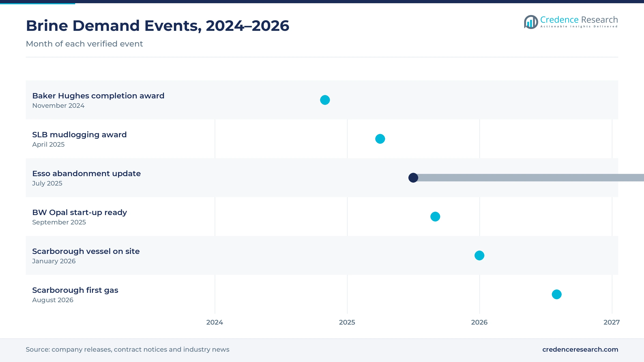Viewport: 644px width, 362px height.
Task: Click the 'Baker Hughes completion award' label
Action: tap(98, 96)
